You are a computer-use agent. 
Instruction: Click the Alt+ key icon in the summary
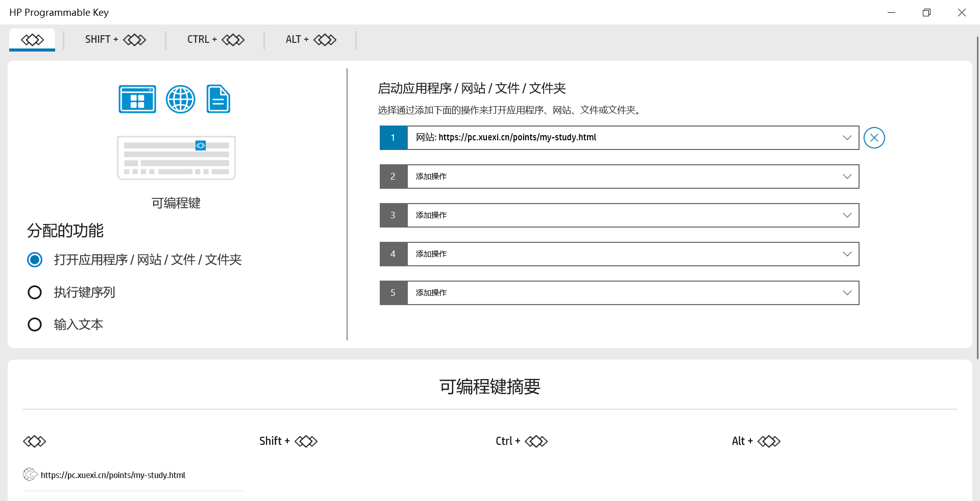[770, 441]
